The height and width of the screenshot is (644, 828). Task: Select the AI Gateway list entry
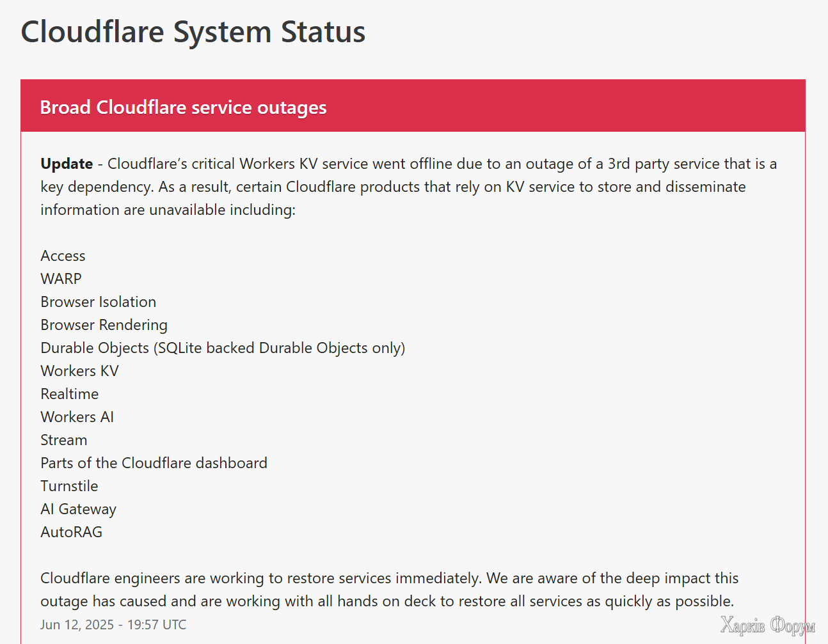tap(78, 509)
